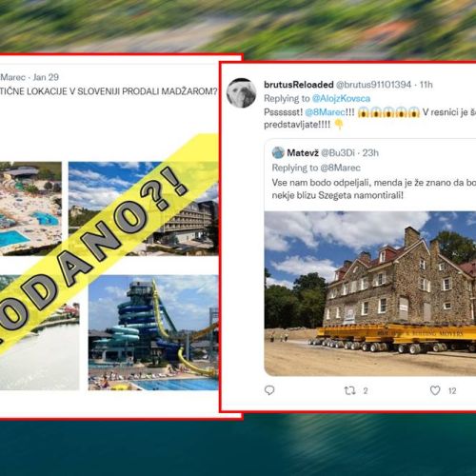Click the retweet arrows icon

pyautogui.click(x=349, y=390)
